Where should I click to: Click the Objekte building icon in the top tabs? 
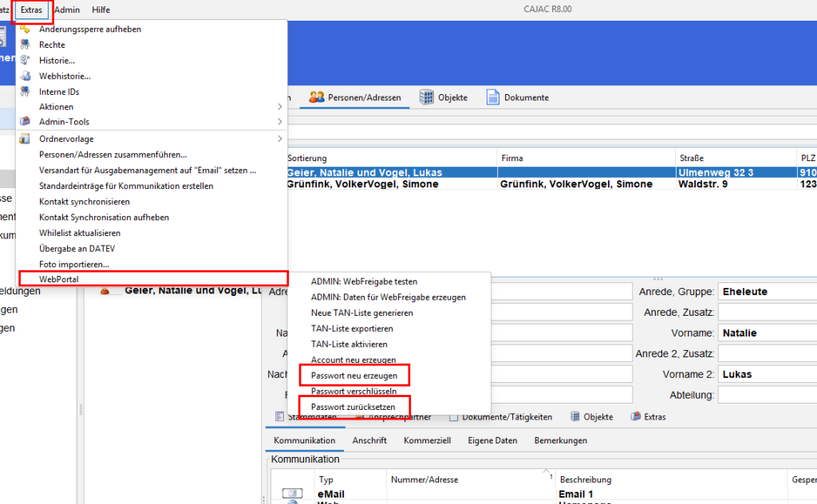pos(427,97)
